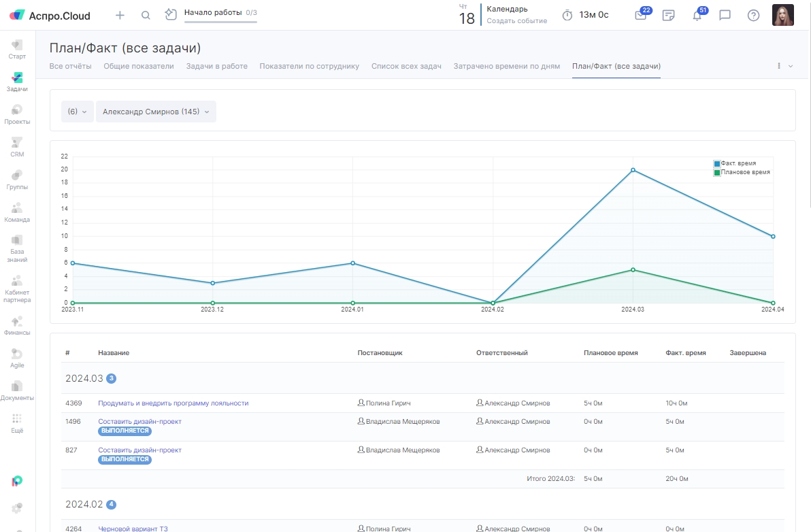The image size is (811, 532).
Task: Open the notes icon in top bar
Action: [x=669, y=16]
